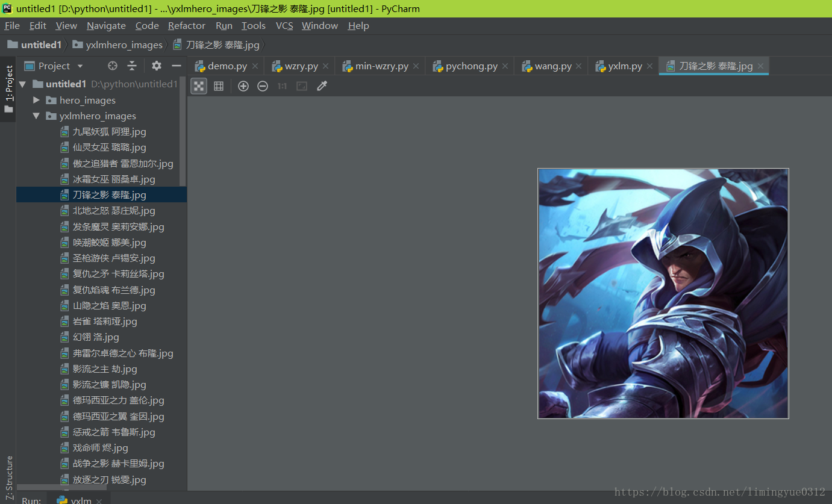
Task: Select file 傲之追猎者 雷恩加尔.jpg
Action: 117,163
